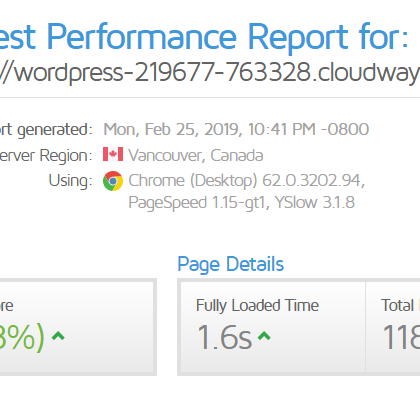
Task: Select the Fully Loaded Time box
Action: pos(273,327)
